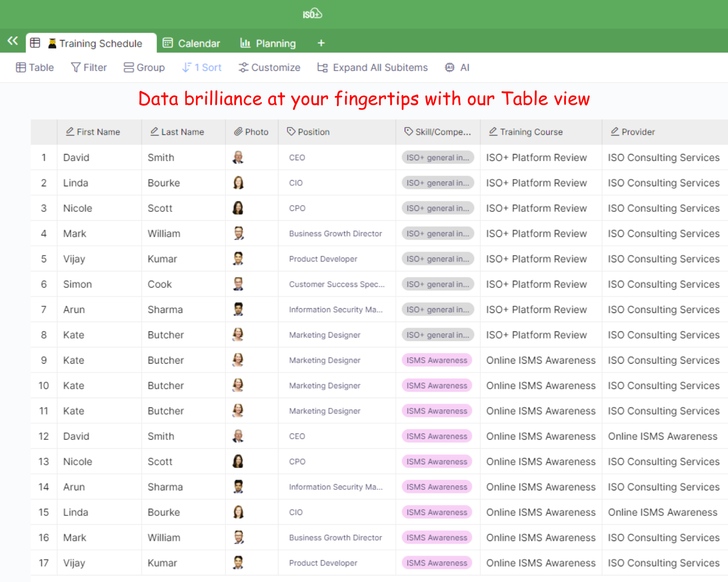
Task: Open the Filter options
Action: 88,68
